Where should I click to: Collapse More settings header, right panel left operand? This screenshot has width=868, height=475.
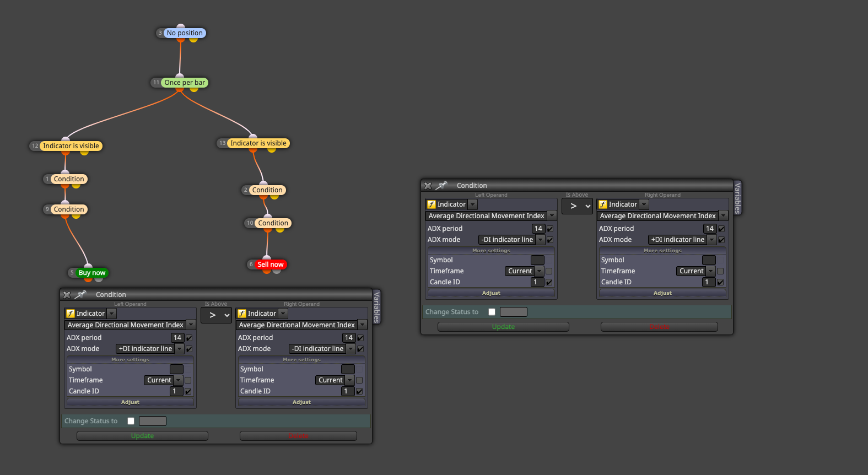pos(491,251)
